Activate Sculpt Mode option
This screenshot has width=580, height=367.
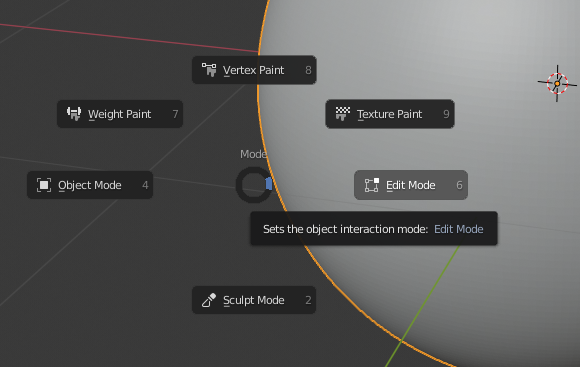(254, 300)
